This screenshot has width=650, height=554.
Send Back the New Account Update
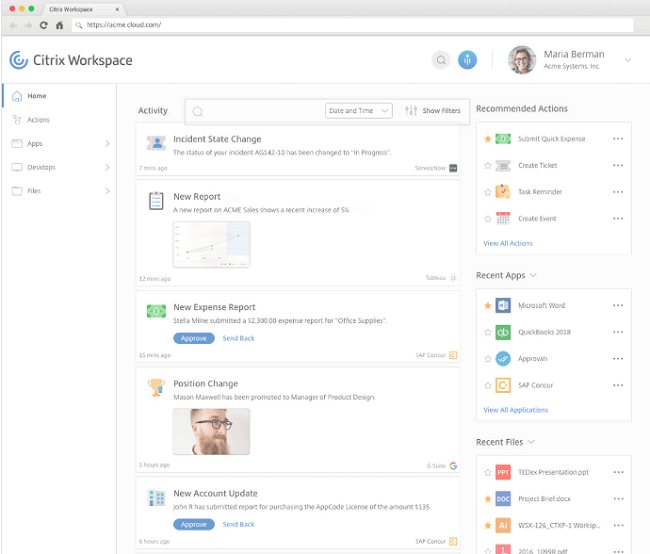pos(238,525)
